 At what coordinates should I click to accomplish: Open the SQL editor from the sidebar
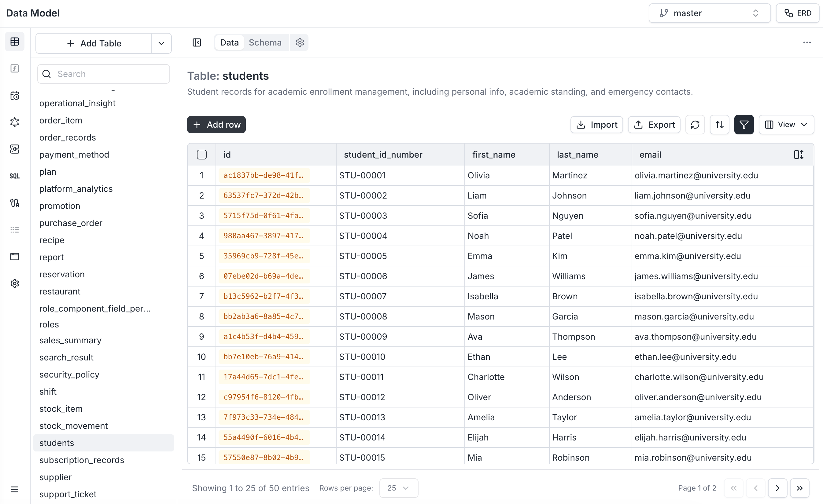(x=15, y=176)
